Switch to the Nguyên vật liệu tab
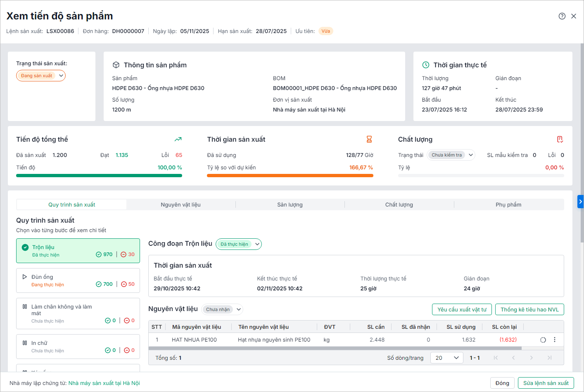The image size is (584, 392). click(x=180, y=204)
